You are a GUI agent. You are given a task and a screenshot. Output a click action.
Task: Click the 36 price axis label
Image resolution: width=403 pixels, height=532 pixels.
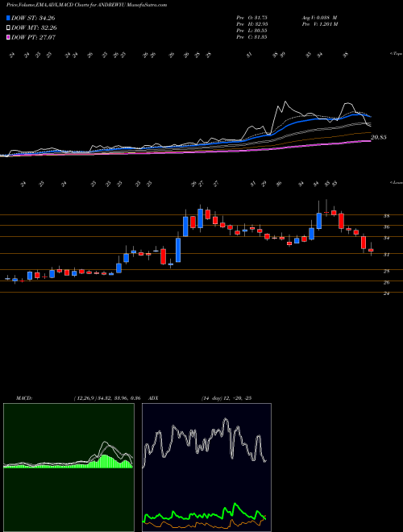click(386, 227)
